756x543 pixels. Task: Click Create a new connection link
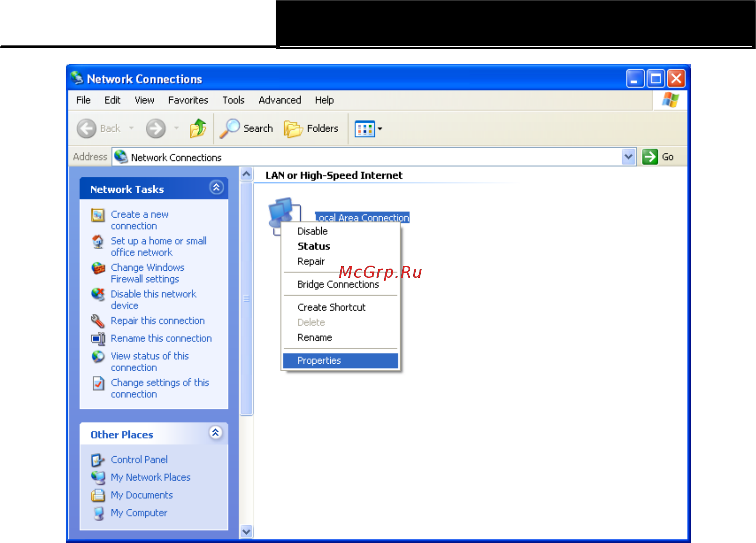pos(139,220)
